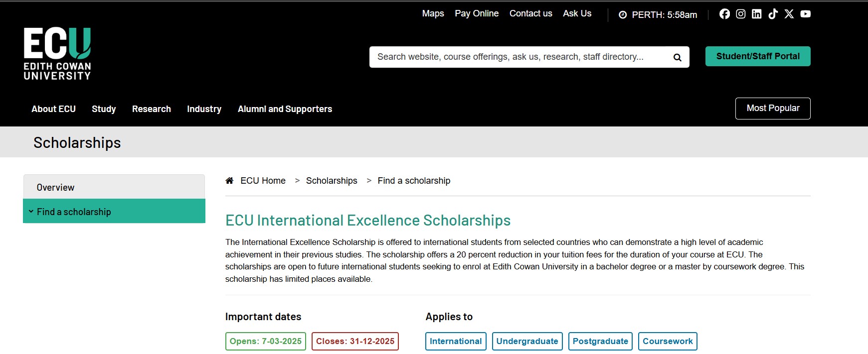Click the Coursework tag
Viewport: 868px width, 354px height.
pos(668,342)
